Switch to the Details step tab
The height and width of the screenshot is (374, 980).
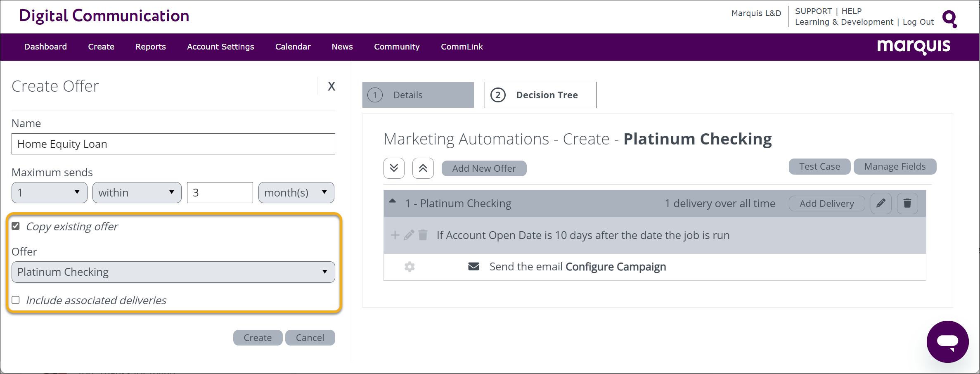coord(418,95)
